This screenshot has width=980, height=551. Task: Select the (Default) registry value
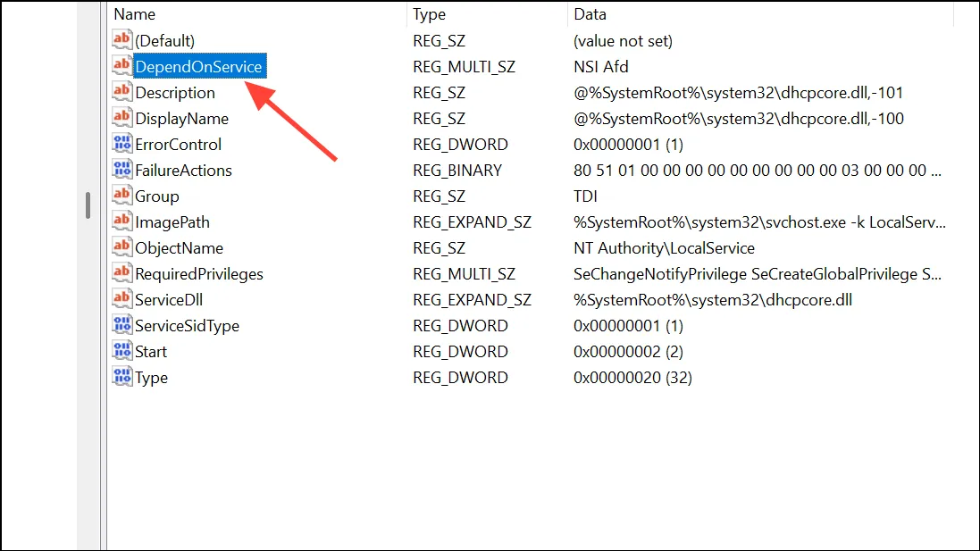click(165, 40)
